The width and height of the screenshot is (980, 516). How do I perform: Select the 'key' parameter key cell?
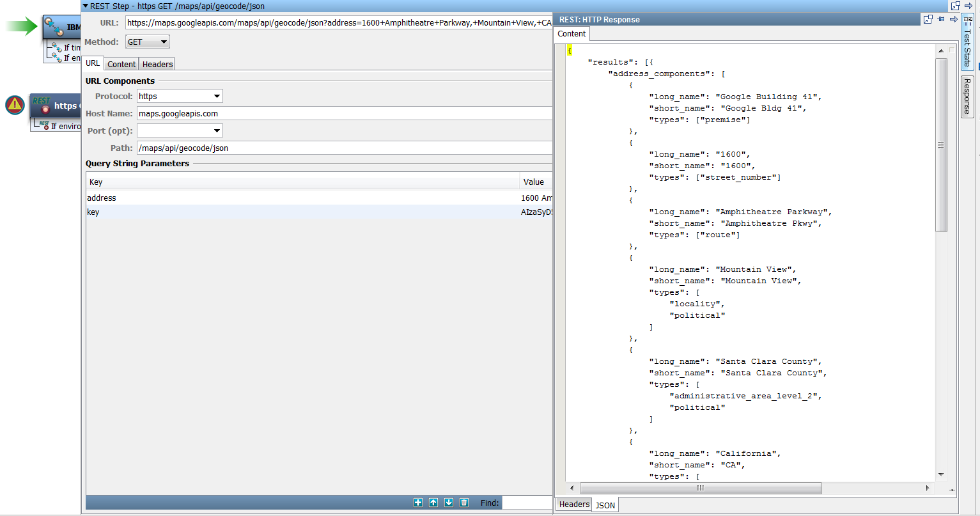[303, 212]
